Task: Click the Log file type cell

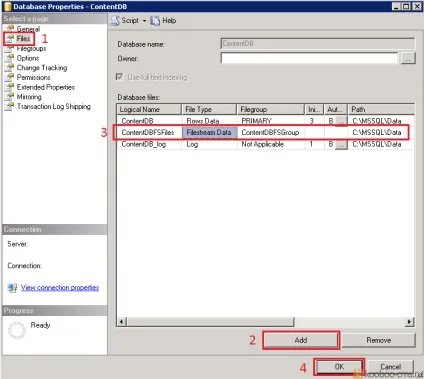Action: pos(209,144)
